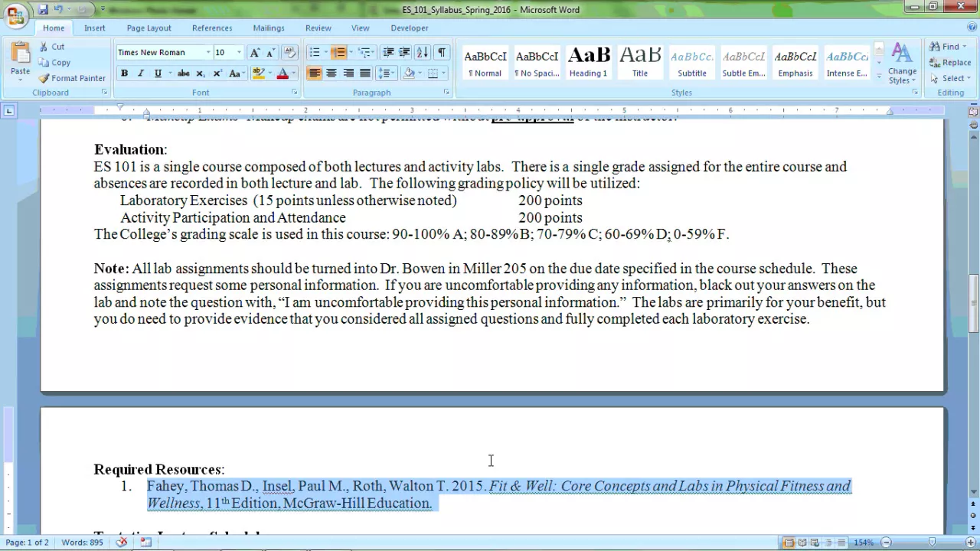This screenshot has width=980, height=551.
Task: Expand multilevel list options
Action: click(x=374, y=52)
